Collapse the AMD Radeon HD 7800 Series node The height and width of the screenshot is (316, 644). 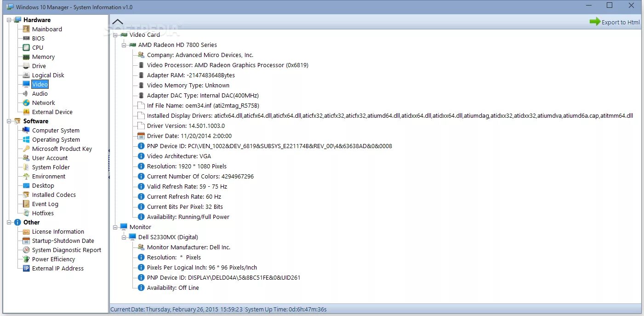[124, 45]
